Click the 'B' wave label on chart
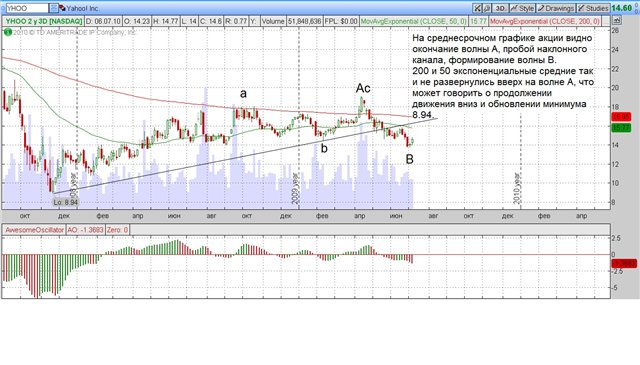This screenshot has height=365, width=640. coord(409,160)
